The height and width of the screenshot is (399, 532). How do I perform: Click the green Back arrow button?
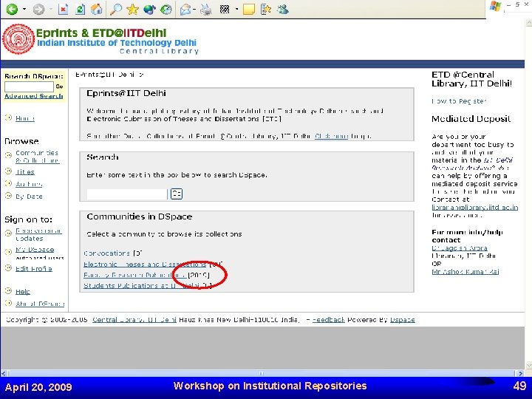[12, 9]
